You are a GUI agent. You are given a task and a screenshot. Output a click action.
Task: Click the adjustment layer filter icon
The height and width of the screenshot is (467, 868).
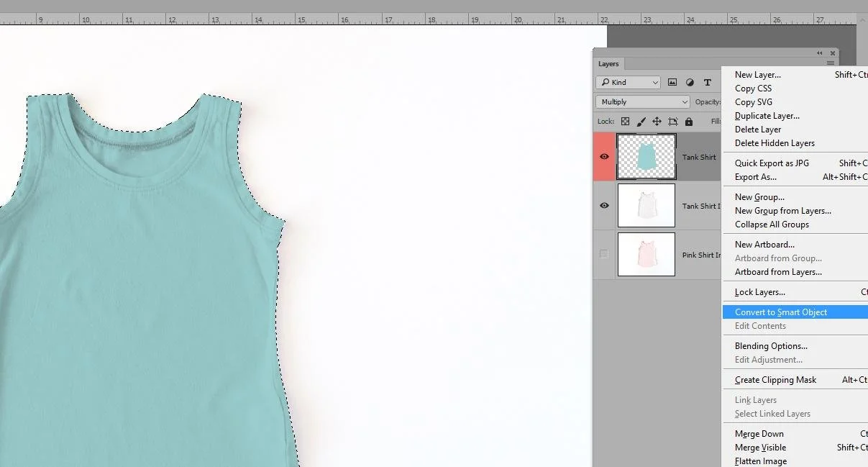[x=690, y=83]
